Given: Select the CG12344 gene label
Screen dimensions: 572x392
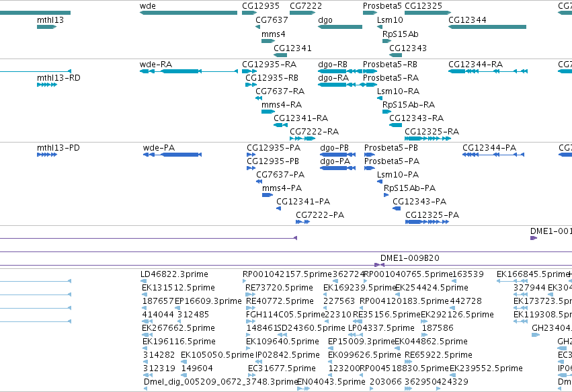Looking at the screenshot, I should tap(467, 19).
